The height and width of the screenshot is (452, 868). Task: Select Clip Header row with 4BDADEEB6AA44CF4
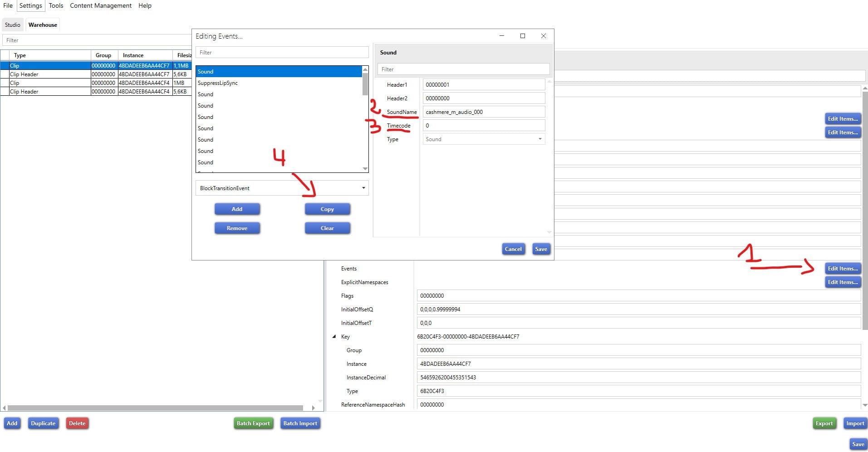96,92
